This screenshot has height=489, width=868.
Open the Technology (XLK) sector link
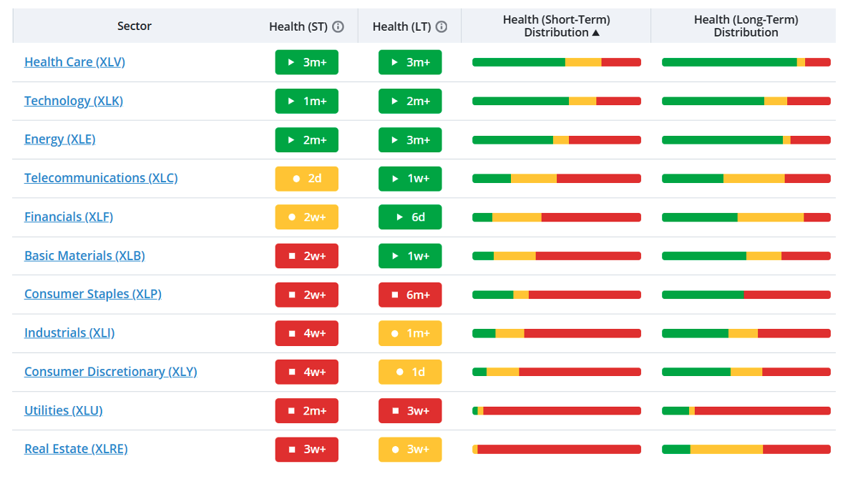pyautogui.click(x=74, y=101)
